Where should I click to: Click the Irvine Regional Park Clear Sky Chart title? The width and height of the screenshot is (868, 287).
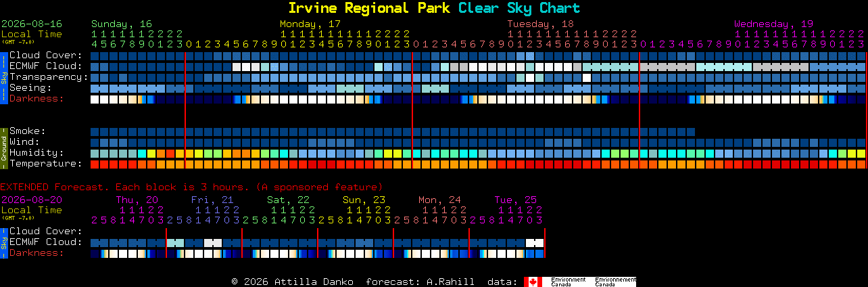434,8
